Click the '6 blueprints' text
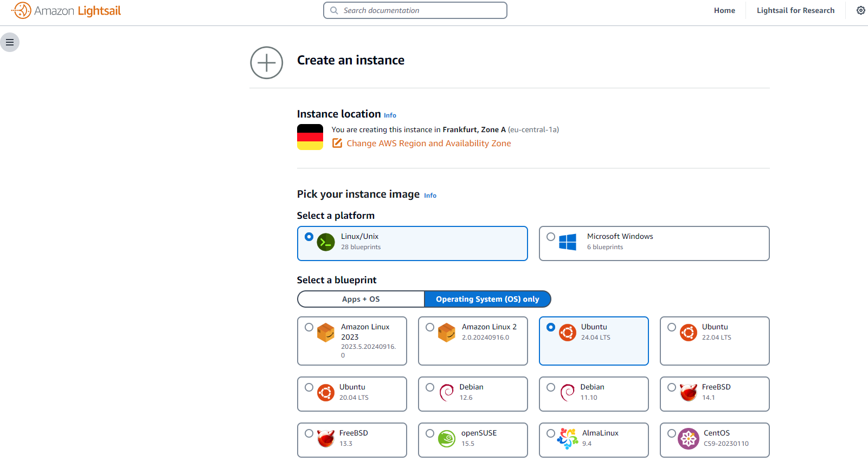 click(x=605, y=247)
